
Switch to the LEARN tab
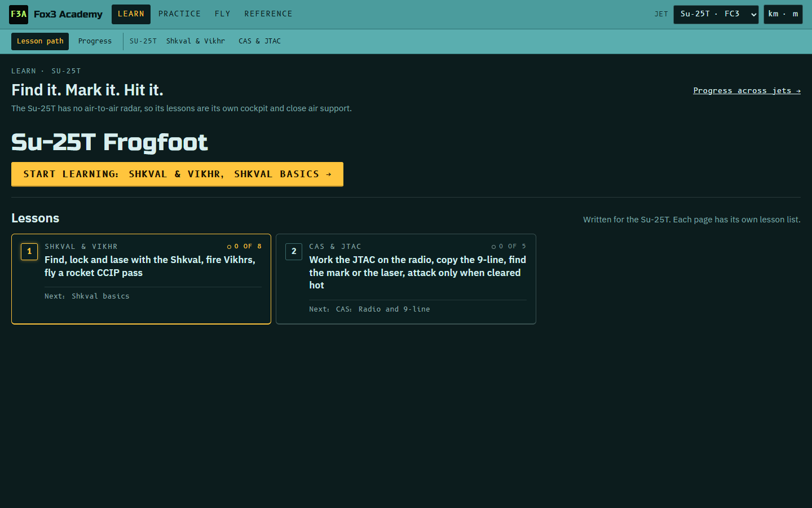click(131, 14)
